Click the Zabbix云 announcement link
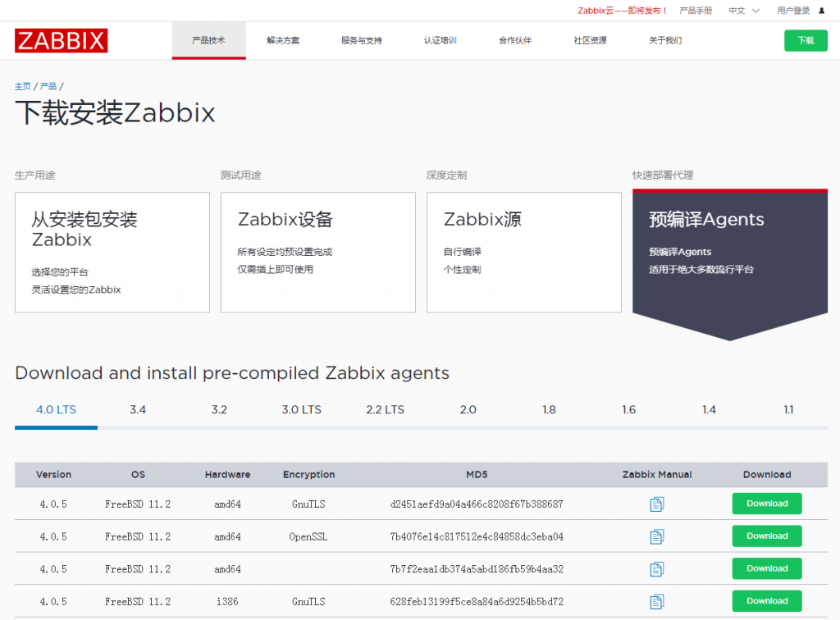 [623, 11]
